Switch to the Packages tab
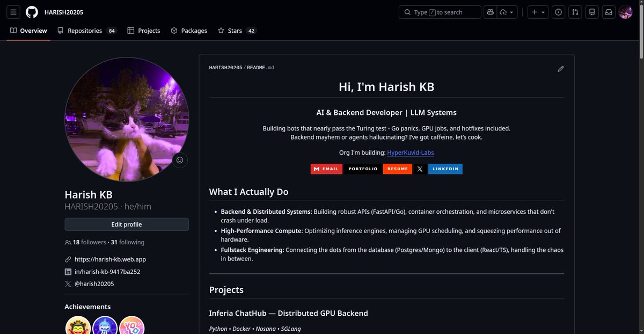The height and width of the screenshot is (334, 644). coord(189,31)
